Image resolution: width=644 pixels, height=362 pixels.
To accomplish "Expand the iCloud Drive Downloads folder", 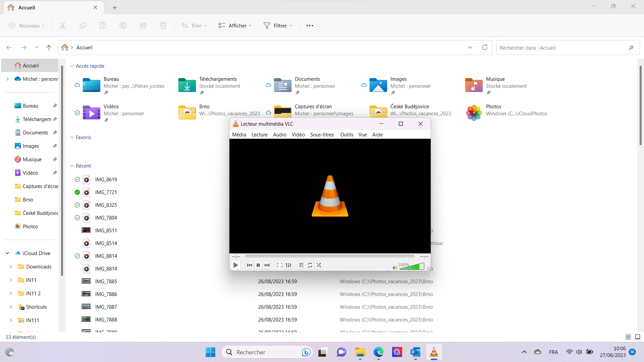I will point(11,267).
